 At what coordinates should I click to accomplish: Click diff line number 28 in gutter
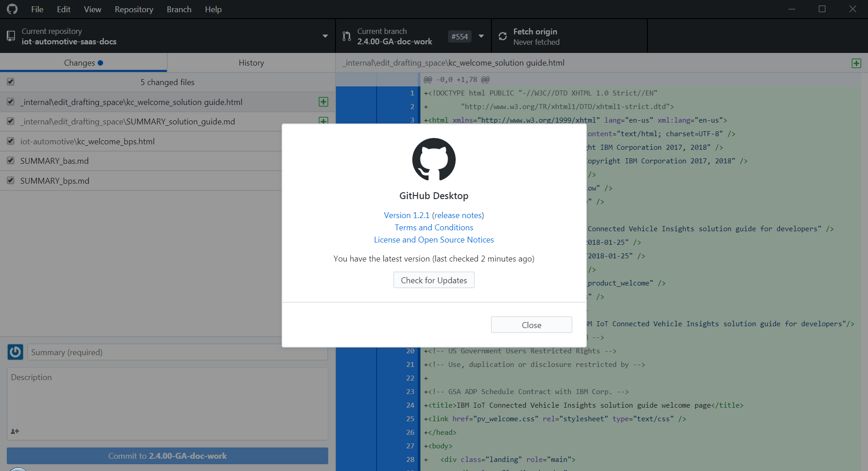tap(410, 460)
